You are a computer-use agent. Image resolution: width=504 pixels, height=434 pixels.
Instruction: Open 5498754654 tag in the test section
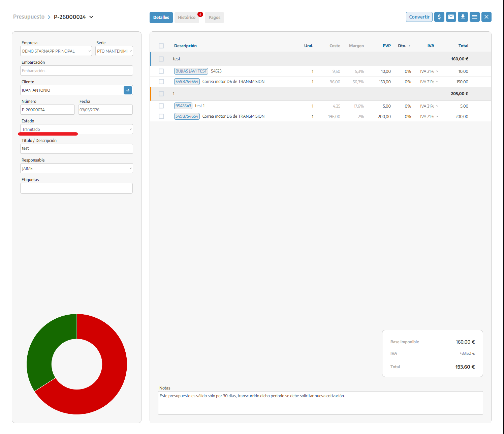pos(187,82)
